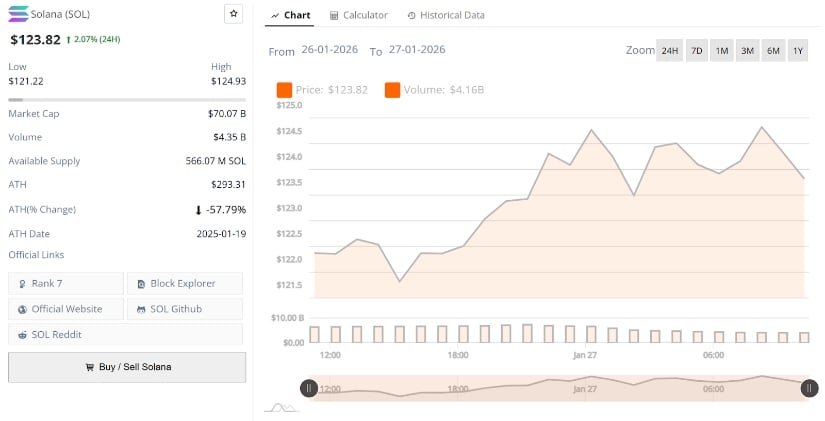The image size is (825, 421).
Task: Open the Rank 7 link
Action: 66,284
